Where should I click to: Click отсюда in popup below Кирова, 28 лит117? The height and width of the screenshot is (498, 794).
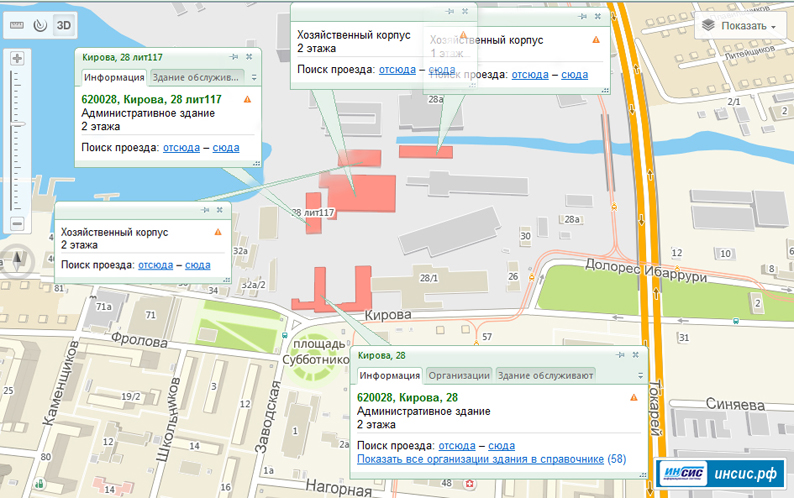tap(155, 265)
